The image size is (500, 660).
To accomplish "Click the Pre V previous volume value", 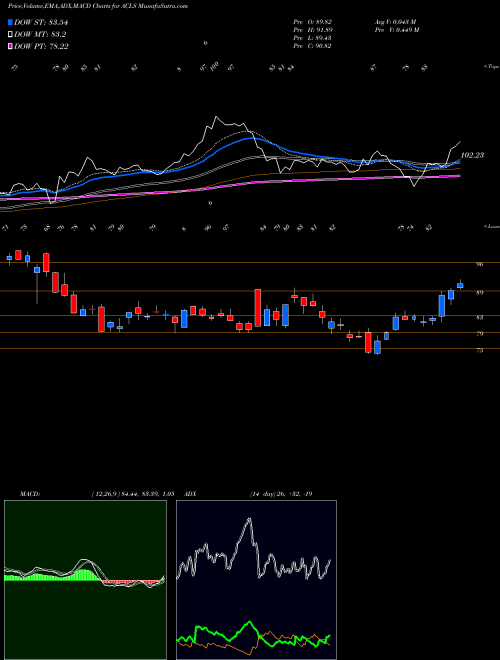I will click(396, 29).
